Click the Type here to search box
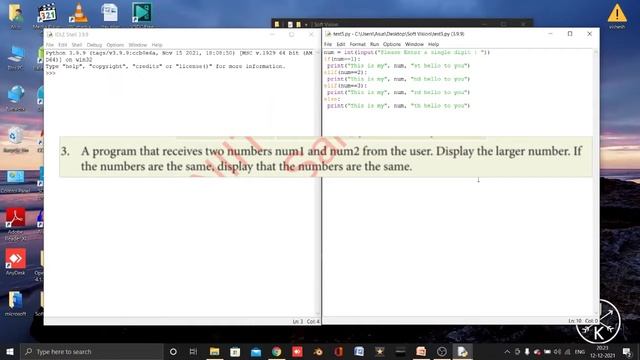 point(92,351)
